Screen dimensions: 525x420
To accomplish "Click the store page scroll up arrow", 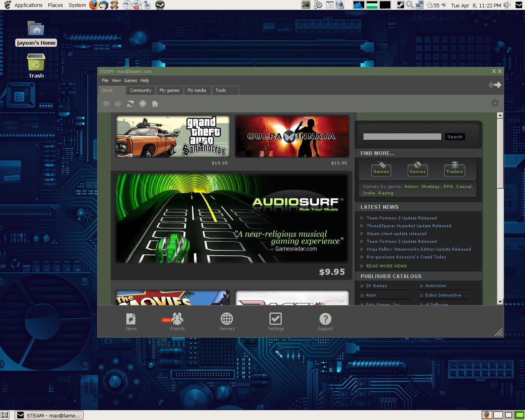I will click(500, 116).
